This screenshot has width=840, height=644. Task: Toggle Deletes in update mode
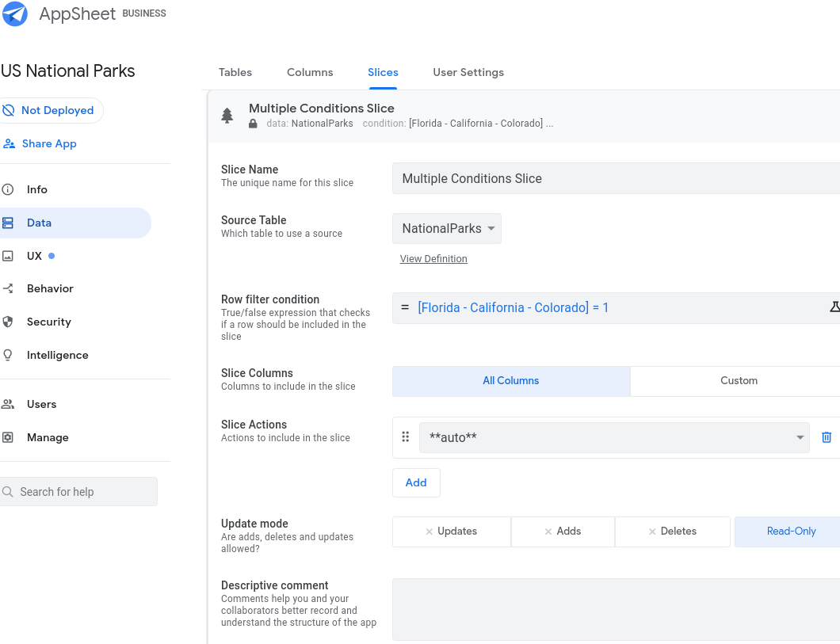(673, 532)
